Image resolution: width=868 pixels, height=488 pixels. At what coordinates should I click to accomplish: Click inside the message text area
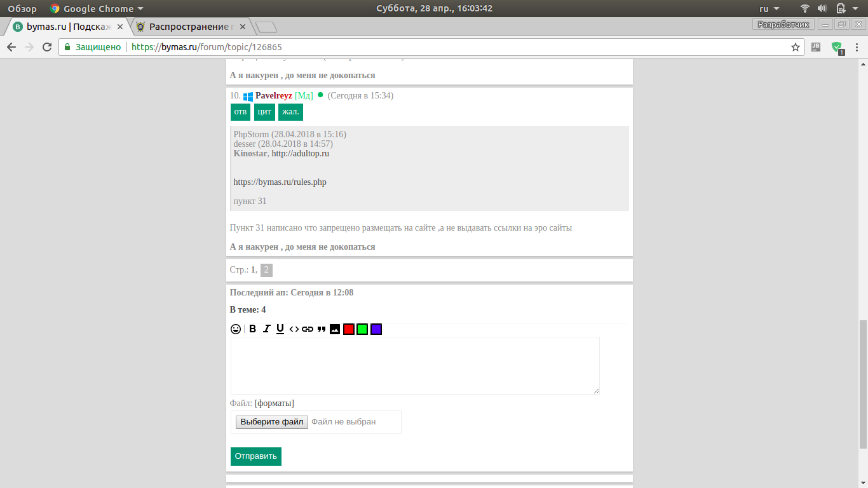414,365
